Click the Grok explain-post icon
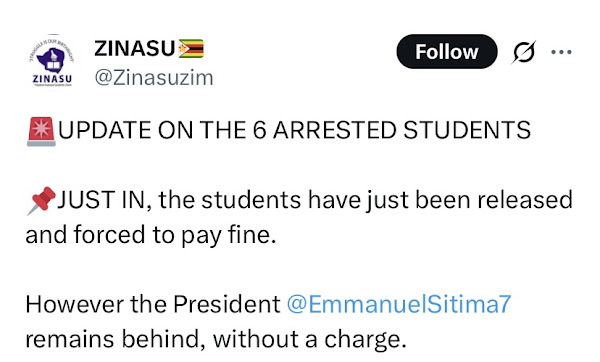This screenshot has width=600, height=362. tap(523, 52)
